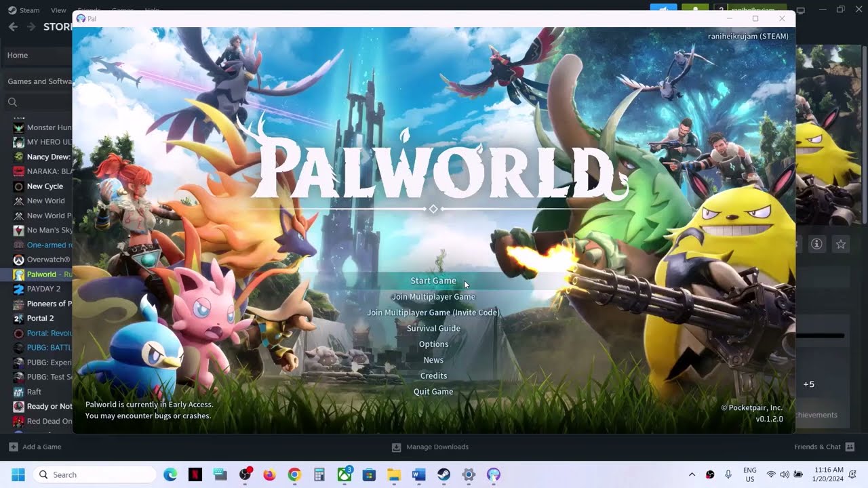Show hidden system tray icons
The height and width of the screenshot is (488, 868).
coord(692,474)
